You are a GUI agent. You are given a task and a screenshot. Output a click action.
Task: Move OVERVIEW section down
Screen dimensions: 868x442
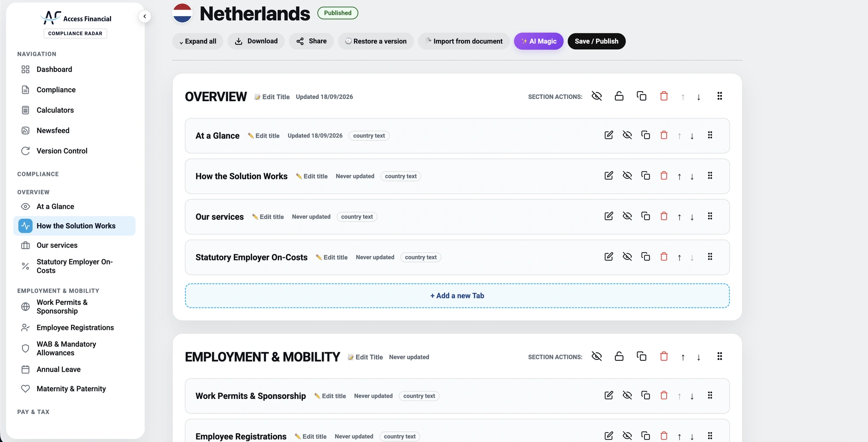tap(699, 97)
